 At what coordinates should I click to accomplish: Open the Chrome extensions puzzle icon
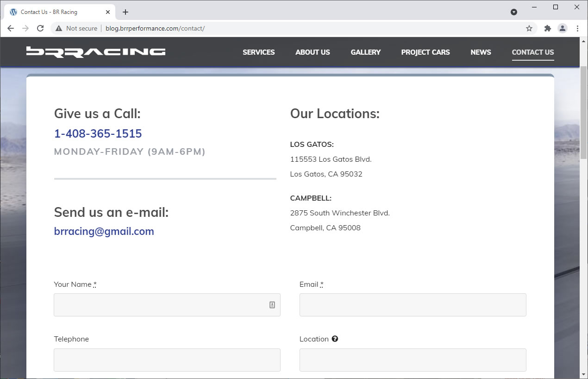point(548,28)
